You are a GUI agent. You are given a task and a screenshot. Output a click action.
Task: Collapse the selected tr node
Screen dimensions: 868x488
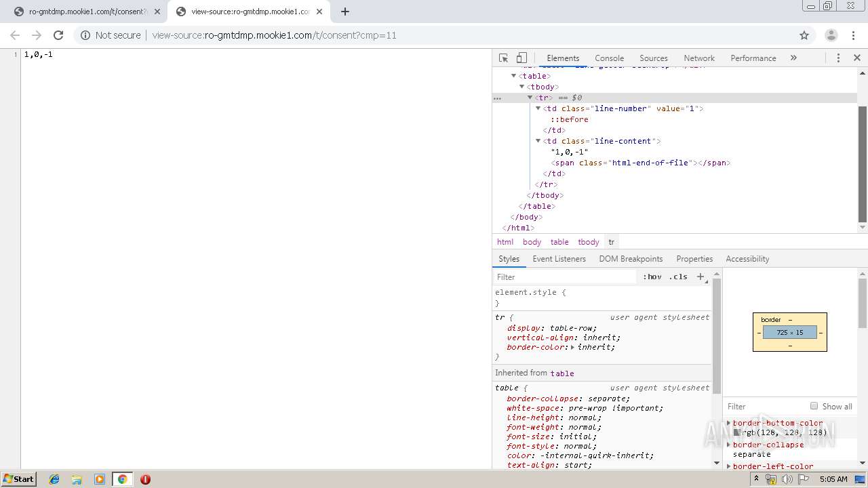(x=530, y=98)
